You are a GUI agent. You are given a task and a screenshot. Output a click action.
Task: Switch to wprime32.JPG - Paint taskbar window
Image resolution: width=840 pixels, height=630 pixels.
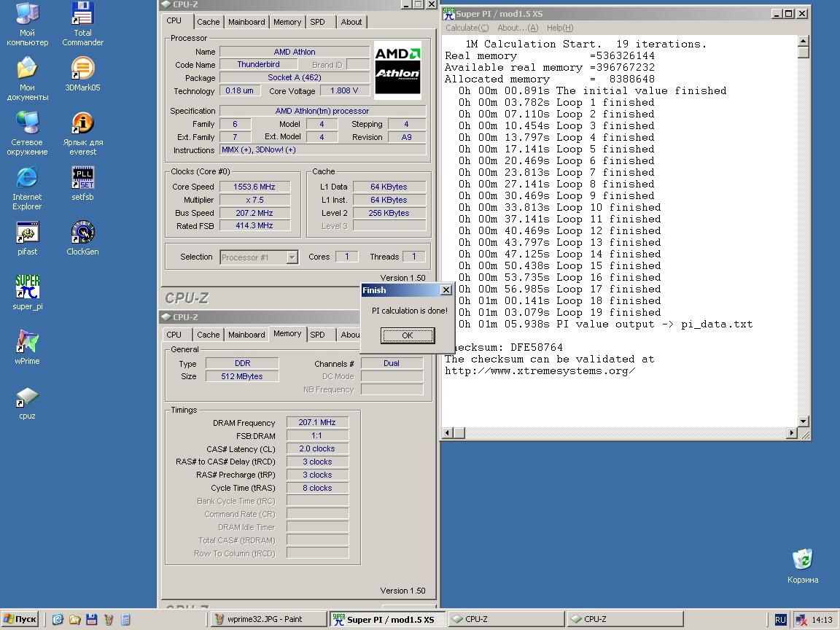pyautogui.click(x=268, y=619)
